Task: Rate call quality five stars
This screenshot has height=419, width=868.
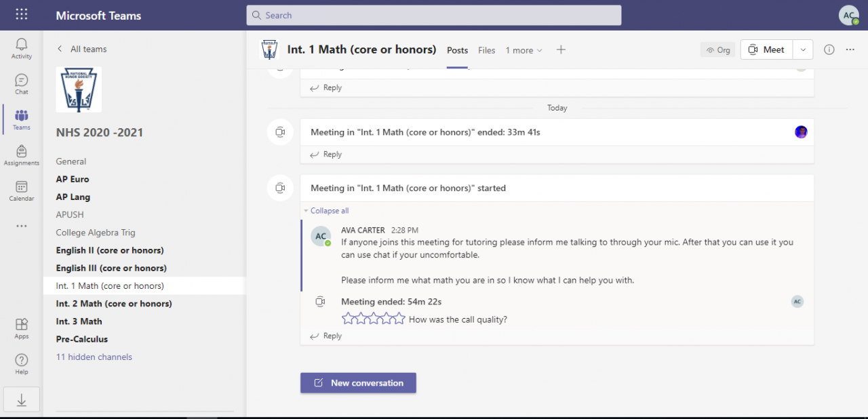Action: click(399, 319)
